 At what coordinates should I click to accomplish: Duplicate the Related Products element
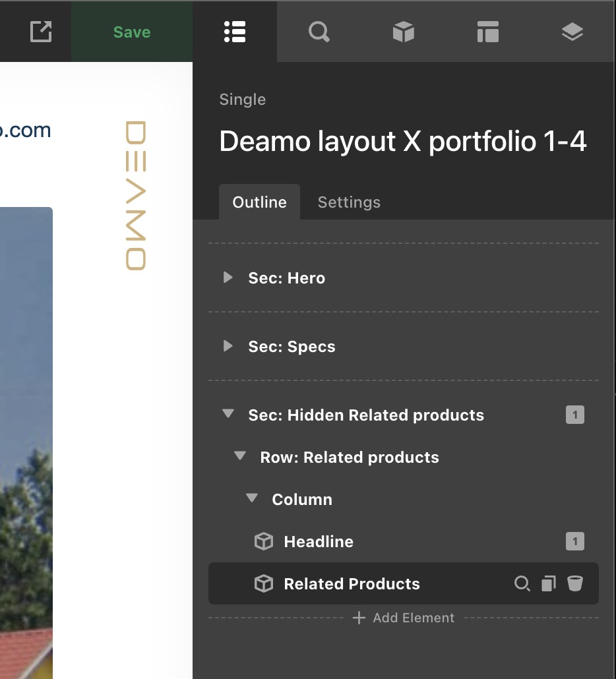(x=548, y=584)
